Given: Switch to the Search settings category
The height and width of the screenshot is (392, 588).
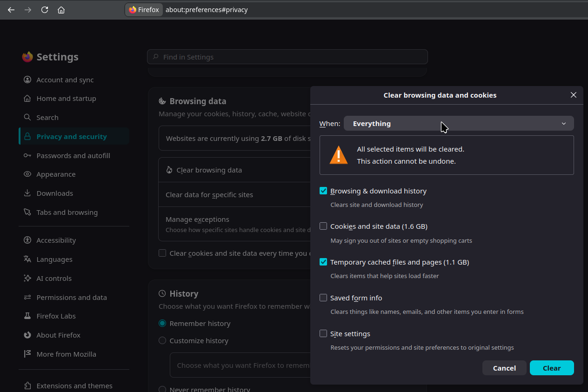Looking at the screenshot, I should [x=74, y=118].
